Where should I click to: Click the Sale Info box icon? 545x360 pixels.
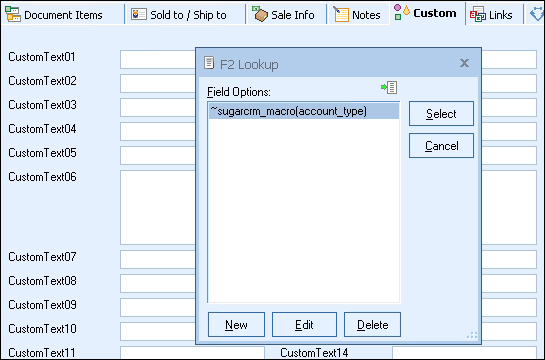pyautogui.click(x=260, y=14)
